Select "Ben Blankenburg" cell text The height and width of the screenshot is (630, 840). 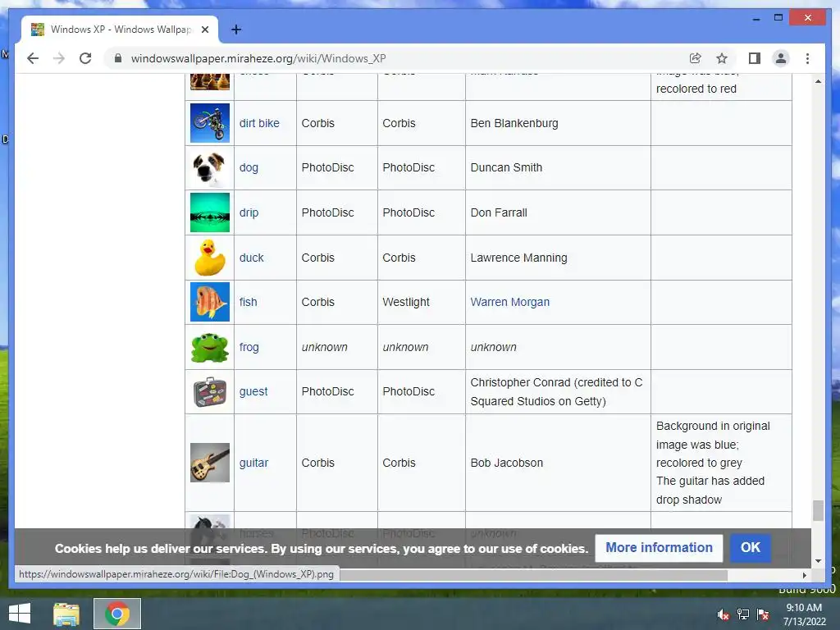[x=514, y=123]
